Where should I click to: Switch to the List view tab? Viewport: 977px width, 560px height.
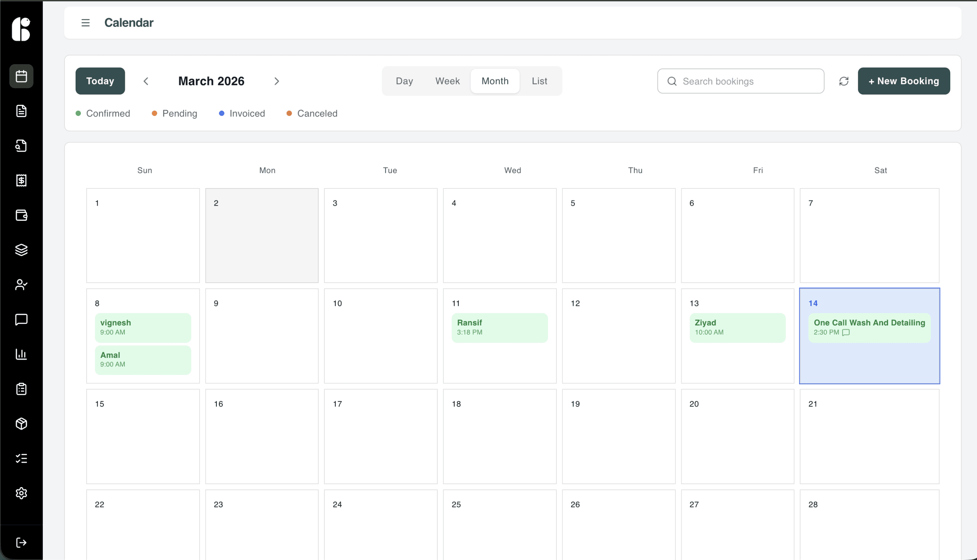539,81
